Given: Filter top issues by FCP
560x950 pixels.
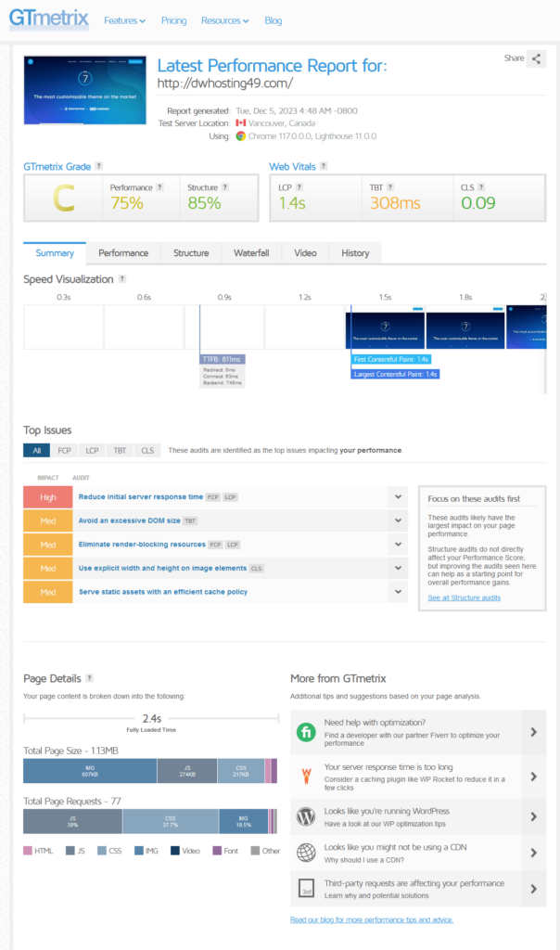Looking at the screenshot, I should [64, 450].
